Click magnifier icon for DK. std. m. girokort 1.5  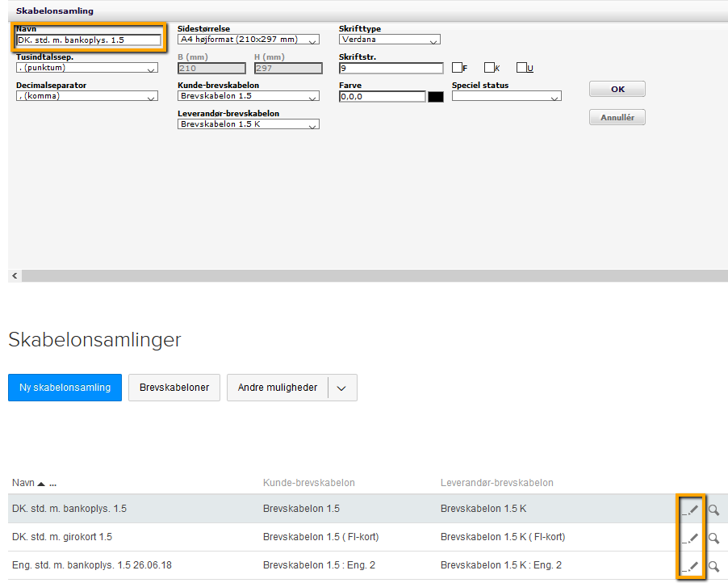point(713,538)
